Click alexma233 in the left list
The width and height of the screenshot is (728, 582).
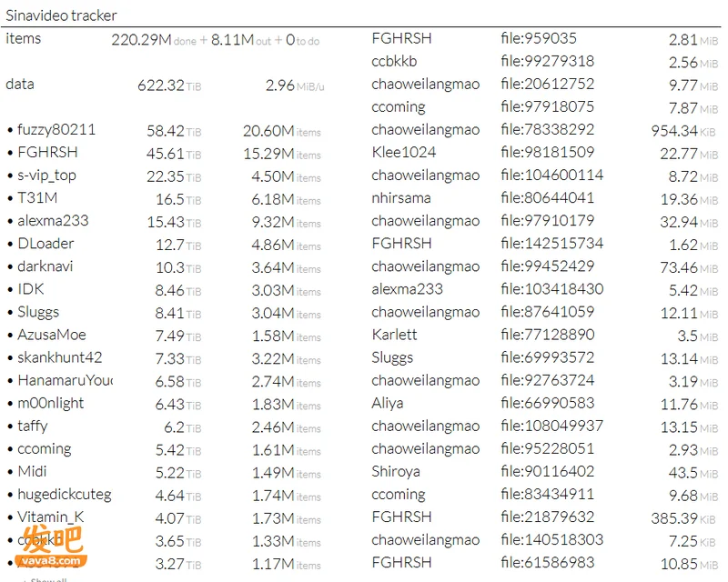coord(53,221)
